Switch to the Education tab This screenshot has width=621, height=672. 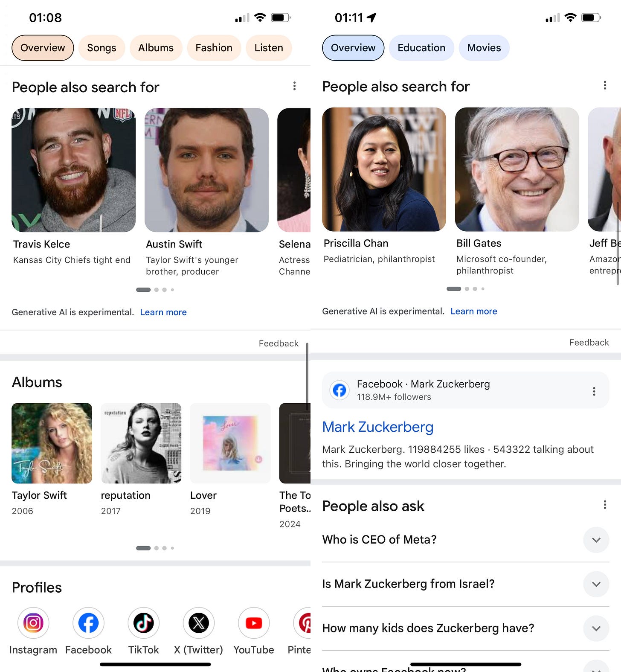(421, 48)
